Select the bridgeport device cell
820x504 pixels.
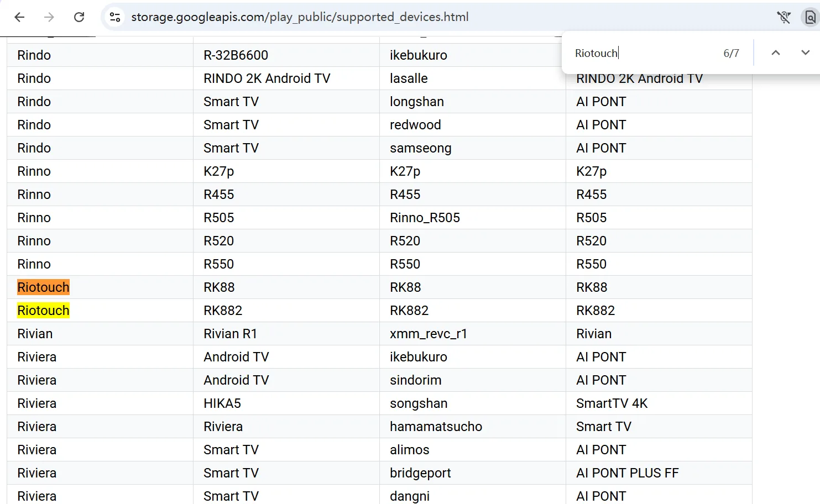click(x=473, y=473)
